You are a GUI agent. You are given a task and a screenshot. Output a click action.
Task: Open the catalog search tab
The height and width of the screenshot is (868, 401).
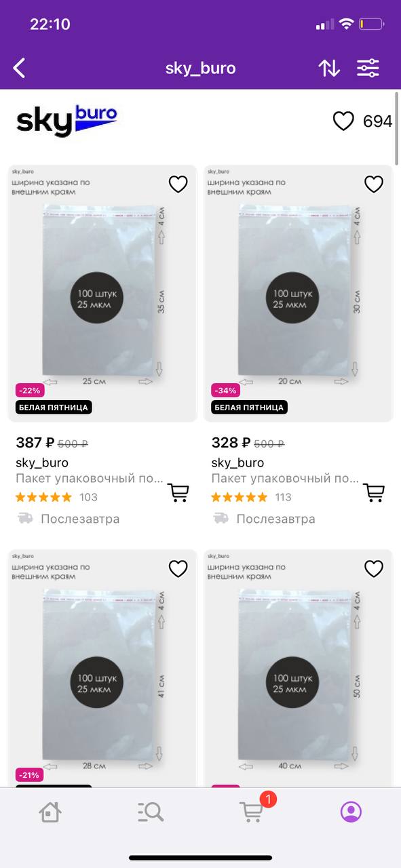pyautogui.click(x=150, y=812)
